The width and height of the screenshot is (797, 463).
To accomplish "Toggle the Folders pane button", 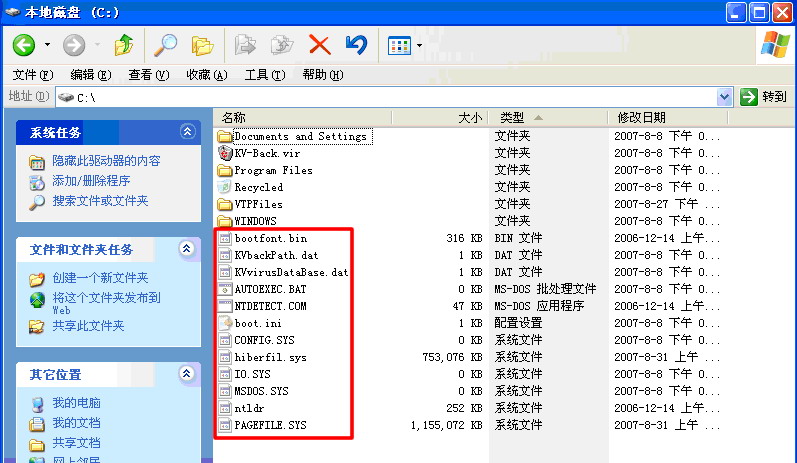I will tap(202, 45).
